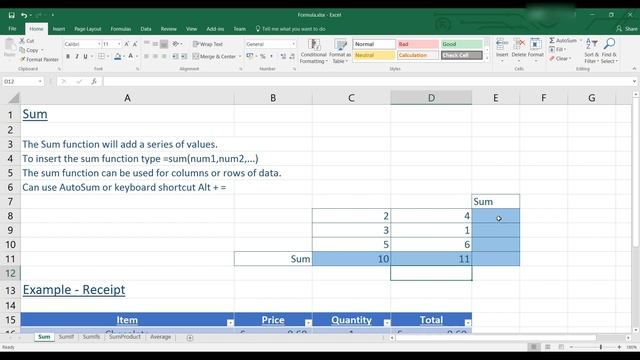Click the Save icon in the title bar
Viewport: 640px width, 360px height.
coord(11,15)
